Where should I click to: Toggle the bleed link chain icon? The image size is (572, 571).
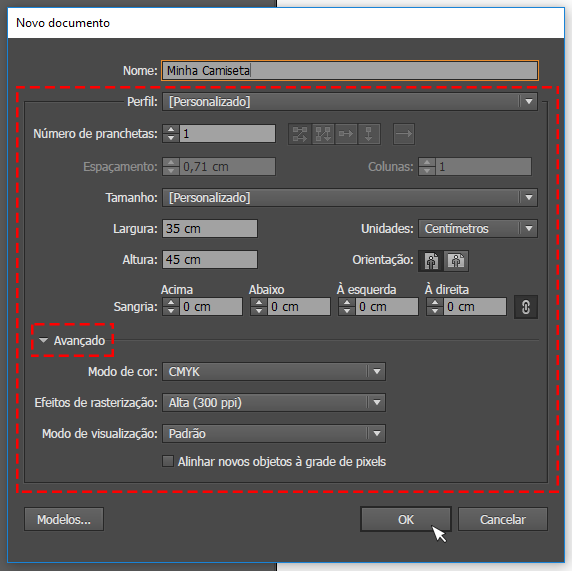coord(526,307)
